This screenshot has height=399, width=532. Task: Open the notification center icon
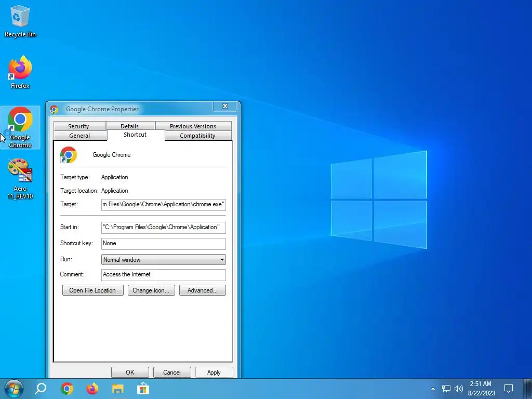[508, 389]
